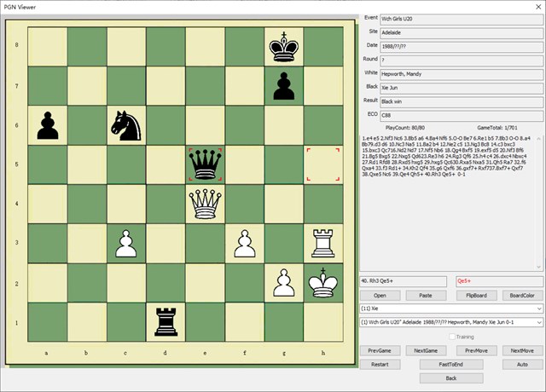Step back with PrevMove
The image size is (546, 392).
coord(476,350)
